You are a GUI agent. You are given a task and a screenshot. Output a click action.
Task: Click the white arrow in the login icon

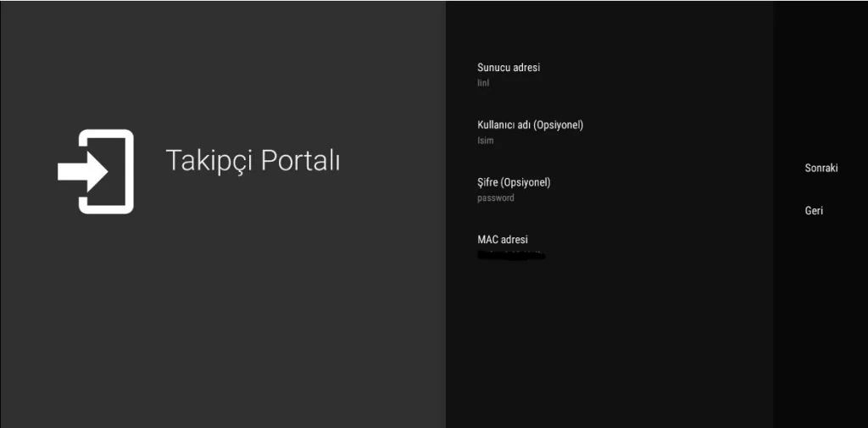[x=82, y=171]
